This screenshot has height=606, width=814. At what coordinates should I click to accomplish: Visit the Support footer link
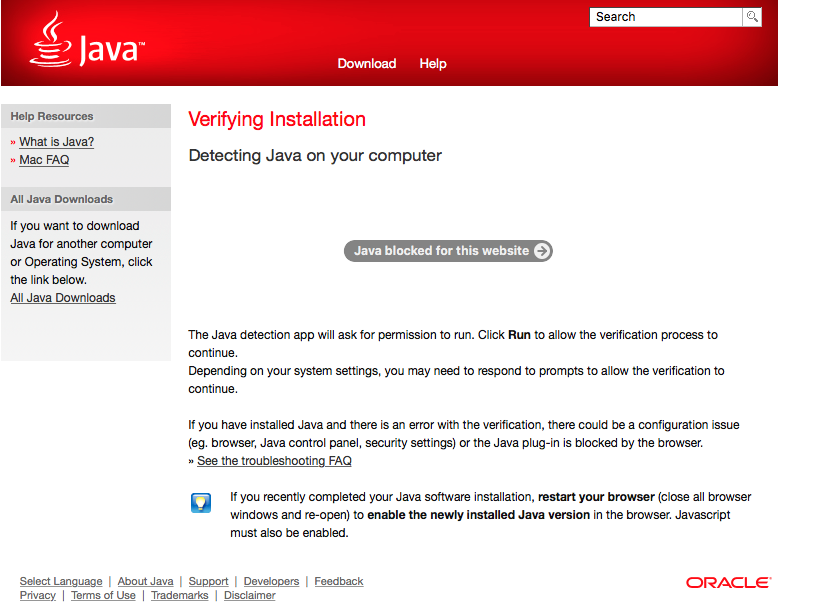tap(208, 581)
